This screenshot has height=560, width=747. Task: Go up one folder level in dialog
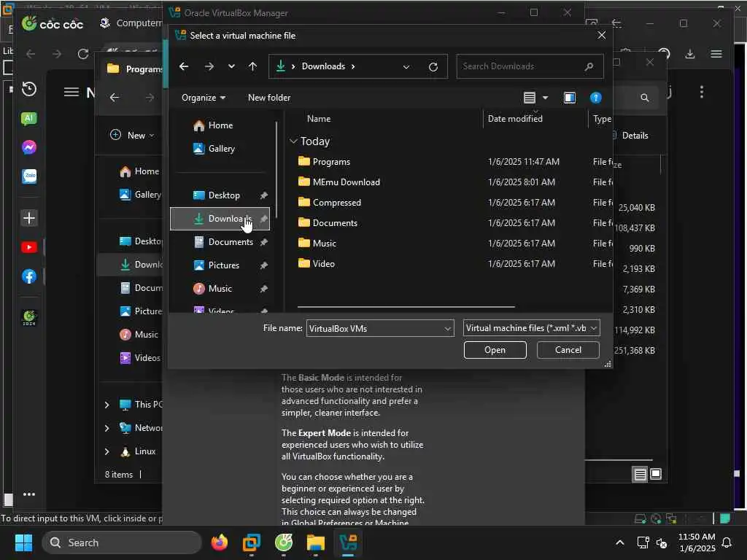(x=252, y=66)
